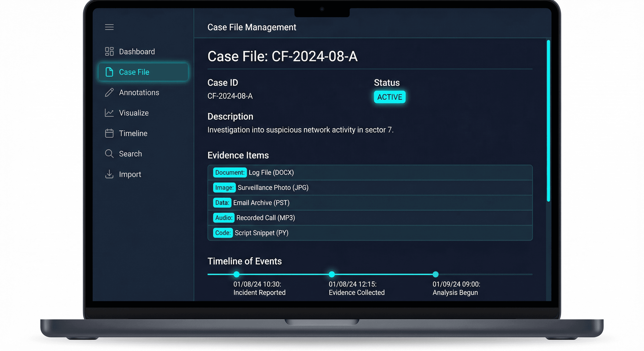
Task: Select the Evidence Collected timeline dot
Action: click(332, 274)
